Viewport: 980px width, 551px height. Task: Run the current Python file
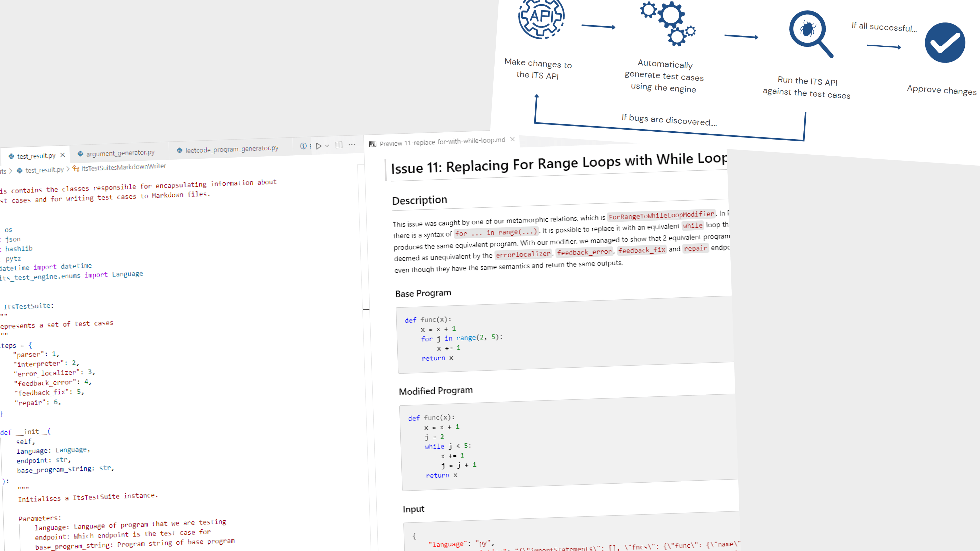(319, 146)
